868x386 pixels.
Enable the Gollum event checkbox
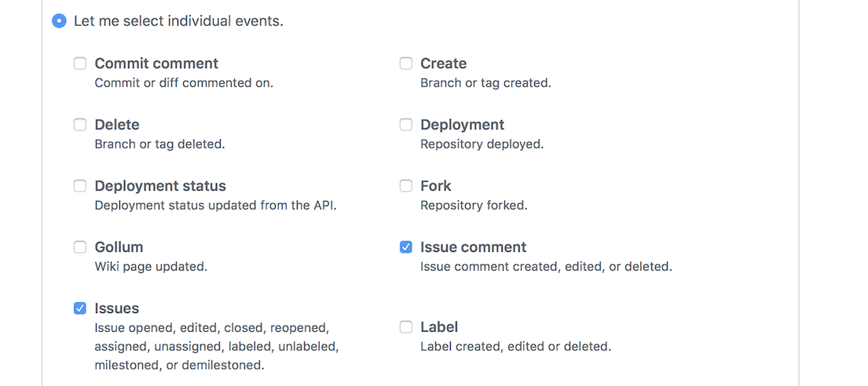pos(80,247)
